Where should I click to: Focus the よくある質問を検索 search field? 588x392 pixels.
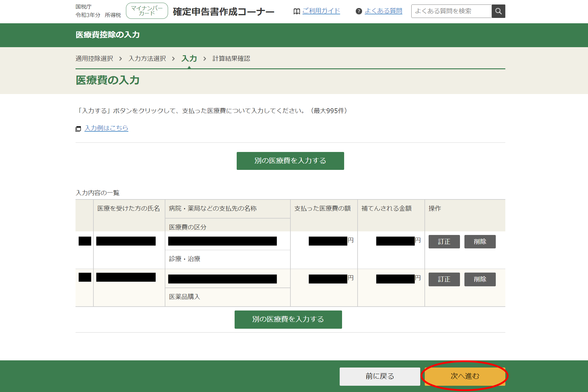coord(451,11)
